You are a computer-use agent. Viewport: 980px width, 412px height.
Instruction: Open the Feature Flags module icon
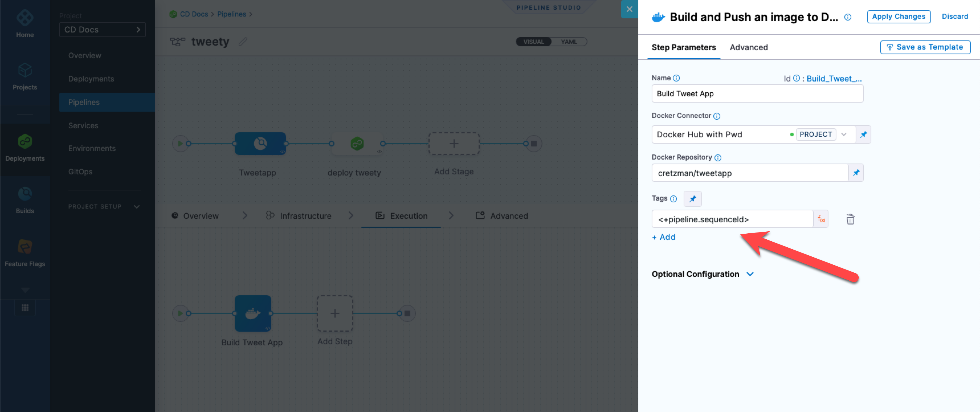click(25, 248)
